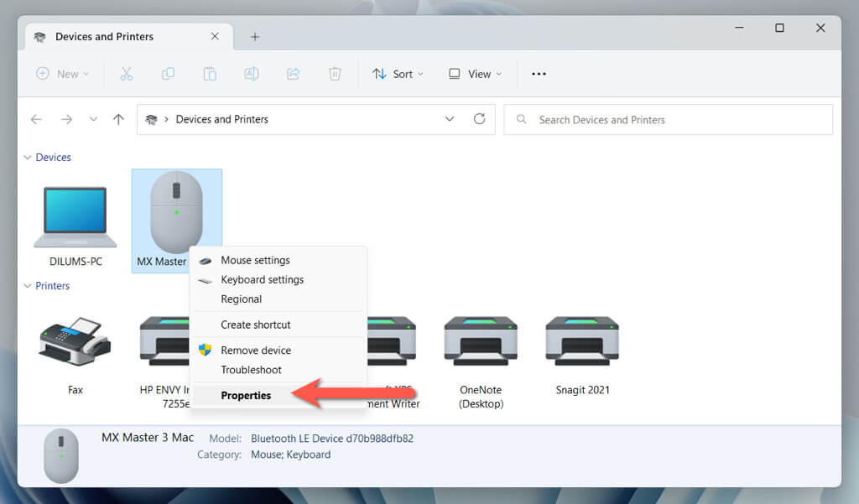Click the Devices and Printers address breadcrumb
The width and height of the screenshot is (859, 504).
221,119
